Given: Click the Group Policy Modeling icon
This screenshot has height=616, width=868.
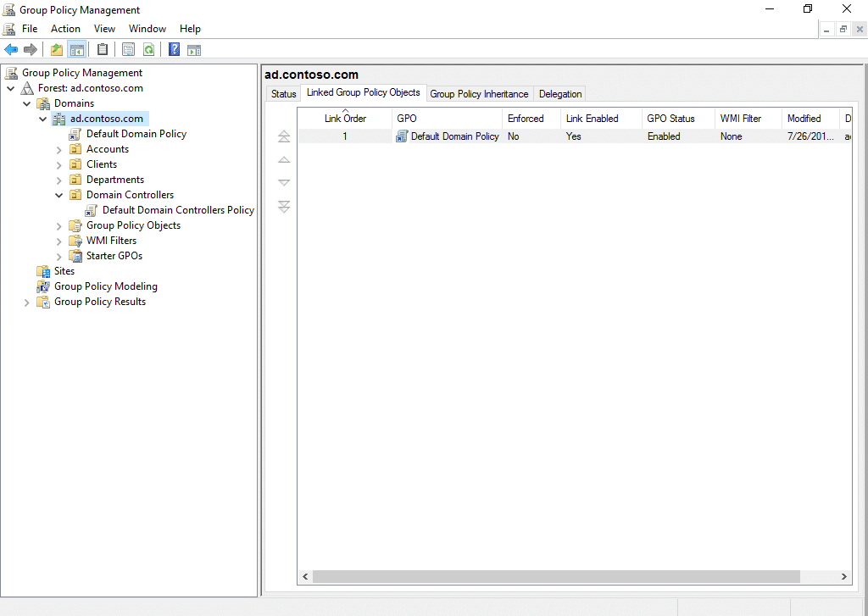Looking at the screenshot, I should [43, 286].
